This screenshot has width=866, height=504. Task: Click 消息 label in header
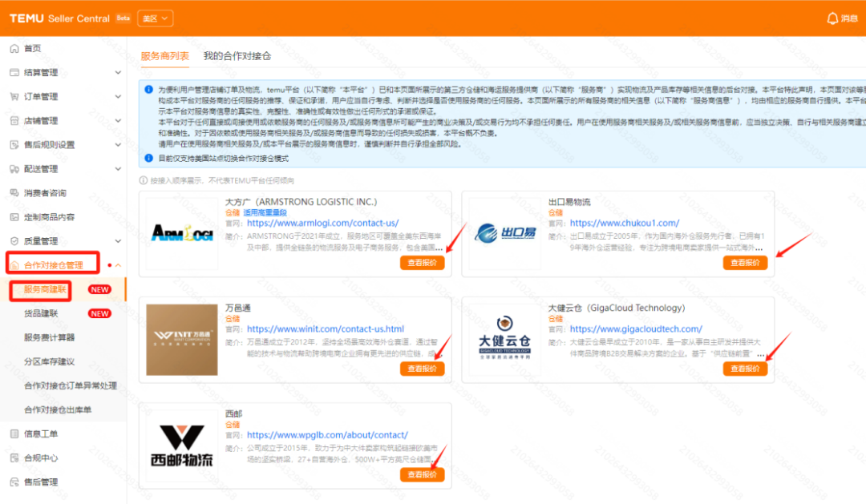coord(849,18)
